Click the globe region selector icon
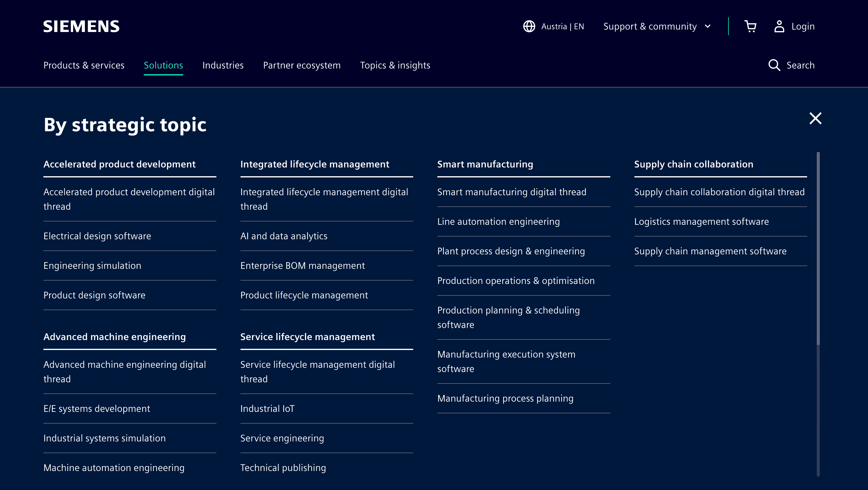 (529, 26)
